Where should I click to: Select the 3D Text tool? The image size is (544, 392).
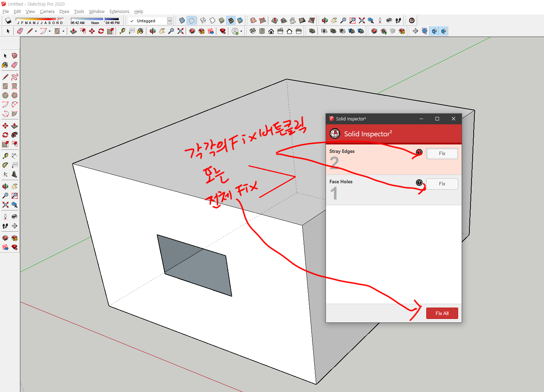tap(14, 174)
